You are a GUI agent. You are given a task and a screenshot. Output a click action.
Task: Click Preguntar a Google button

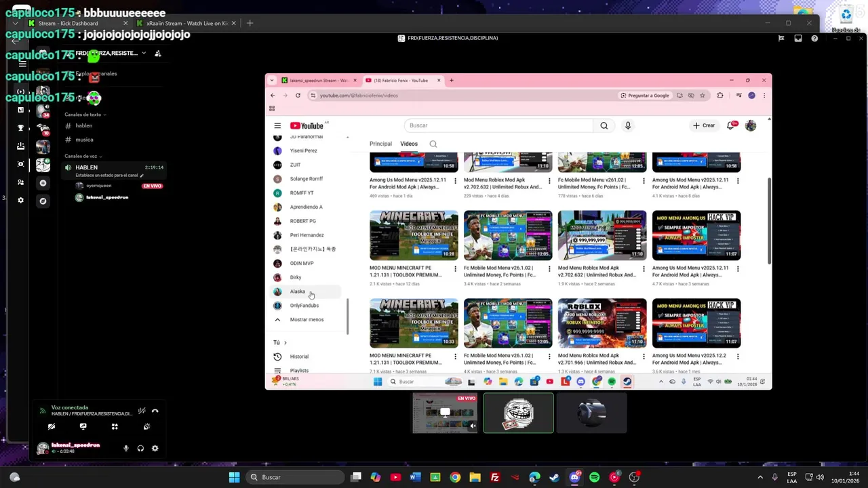click(644, 96)
